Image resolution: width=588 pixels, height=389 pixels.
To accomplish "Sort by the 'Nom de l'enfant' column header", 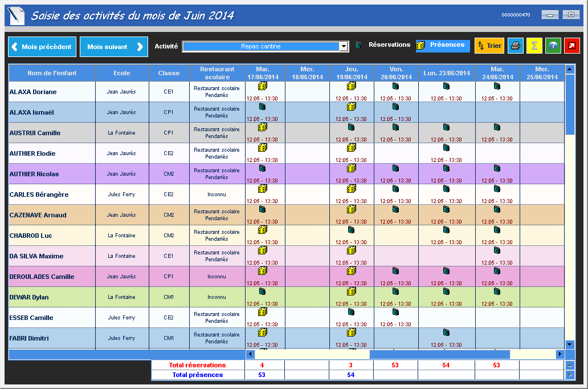I will [52, 73].
